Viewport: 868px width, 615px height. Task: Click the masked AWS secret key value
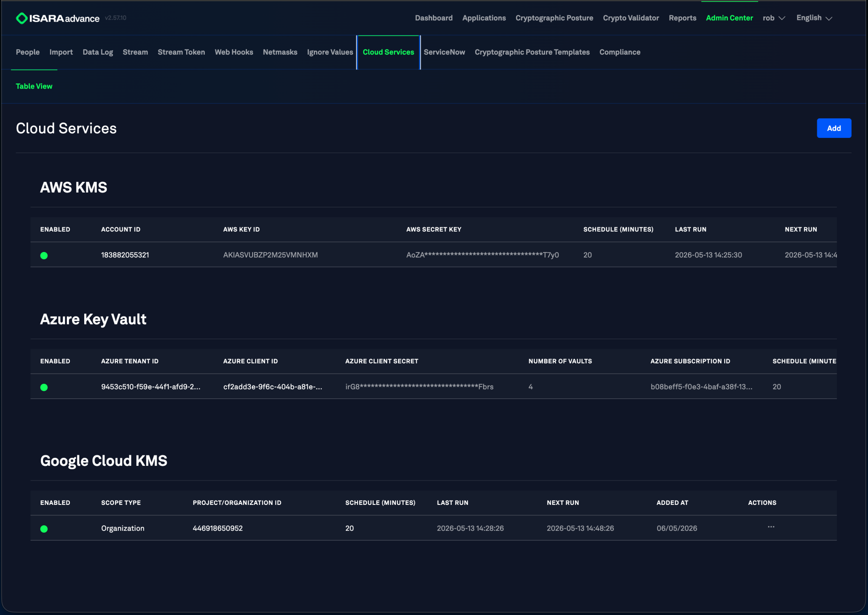[483, 255]
